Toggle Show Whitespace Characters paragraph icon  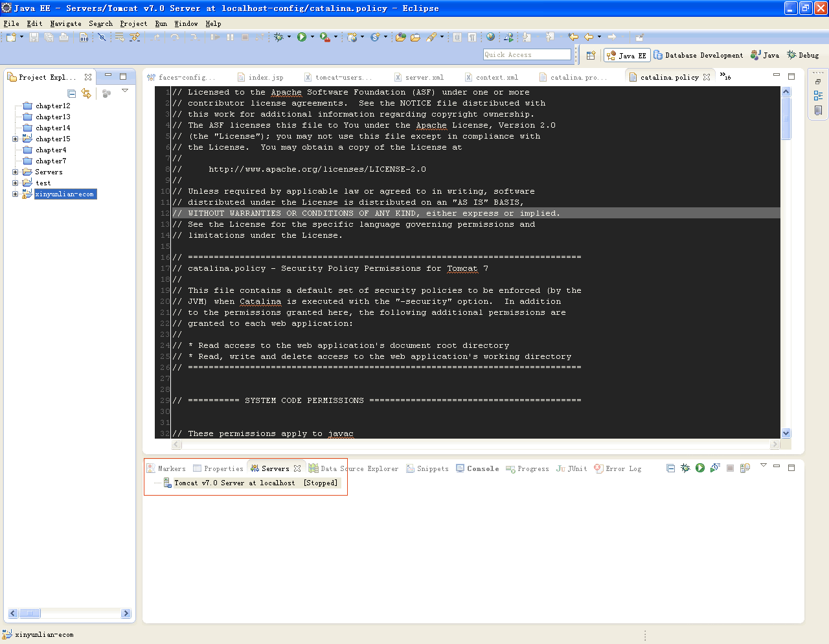click(472, 38)
